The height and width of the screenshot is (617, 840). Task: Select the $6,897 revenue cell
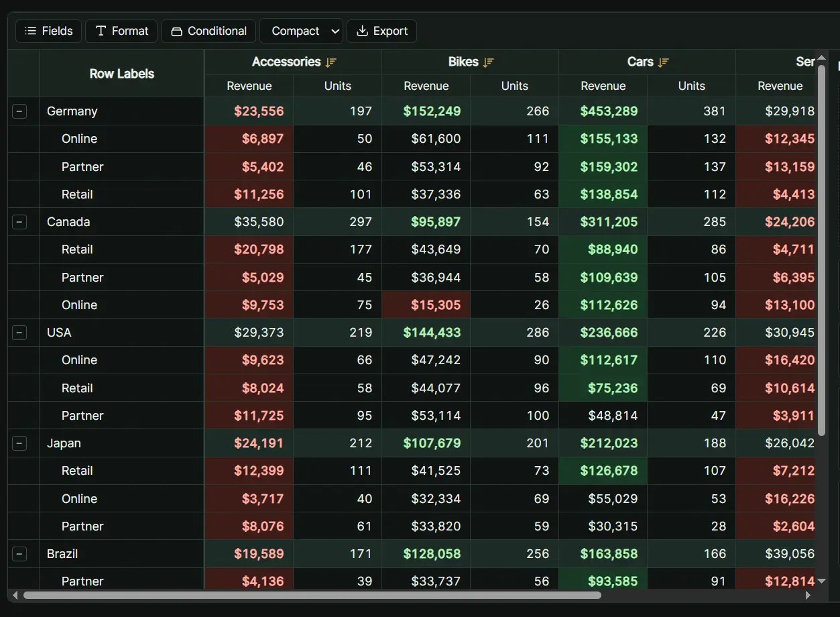(249, 139)
